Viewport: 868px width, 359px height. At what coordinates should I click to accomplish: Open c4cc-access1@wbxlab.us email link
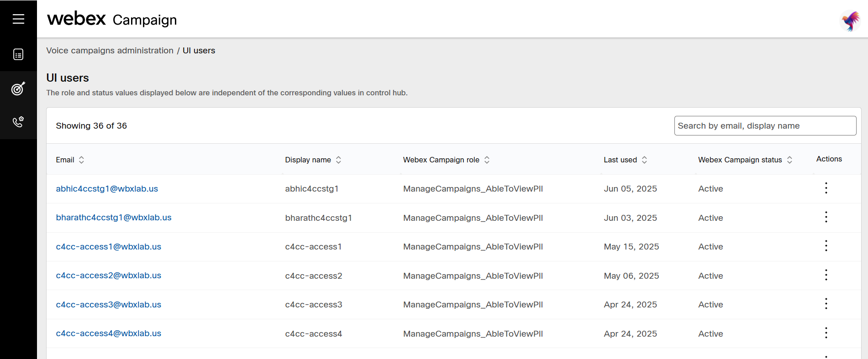[109, 247]
